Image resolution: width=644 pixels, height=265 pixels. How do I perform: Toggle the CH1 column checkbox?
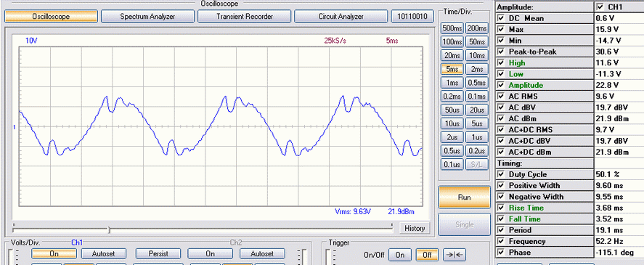pyautogui.click(x=601, y=7)
